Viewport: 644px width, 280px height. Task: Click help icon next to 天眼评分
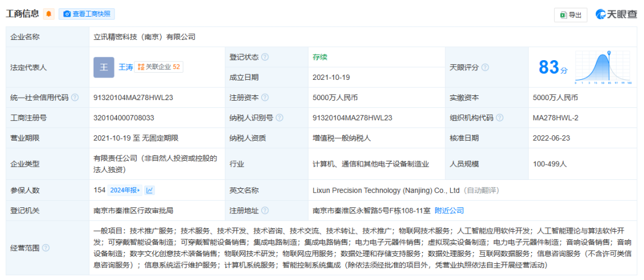[x=485, y=67]
